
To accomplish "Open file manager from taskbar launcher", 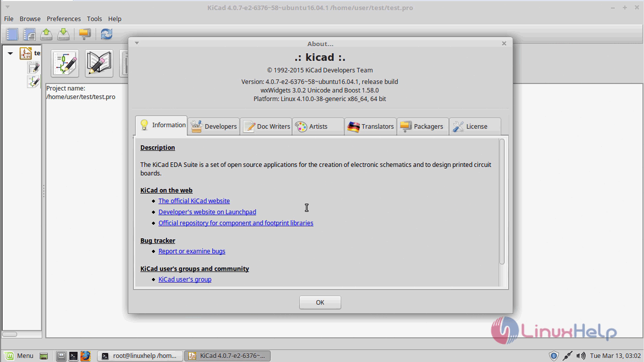I will tap(61, 356).
